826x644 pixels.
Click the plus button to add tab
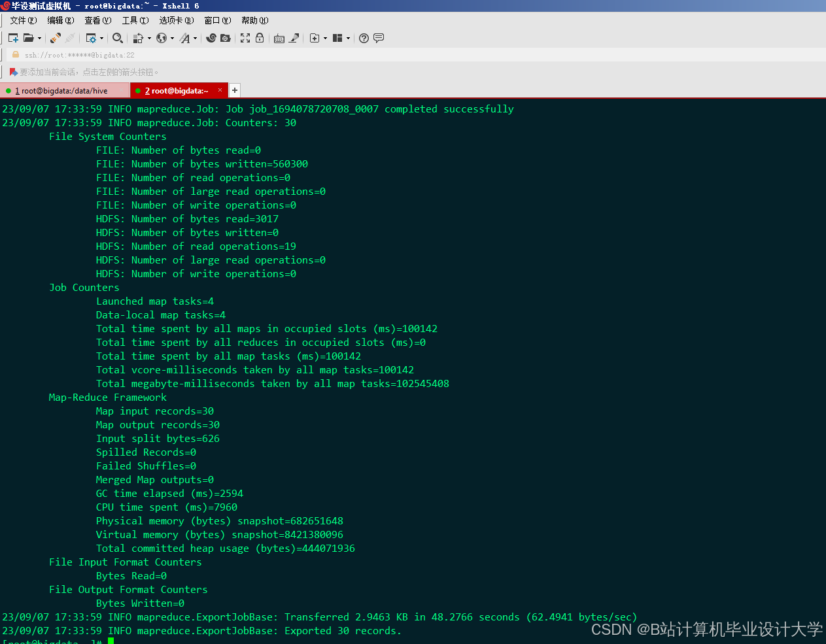pyautogui.click(x=235, y=90)
